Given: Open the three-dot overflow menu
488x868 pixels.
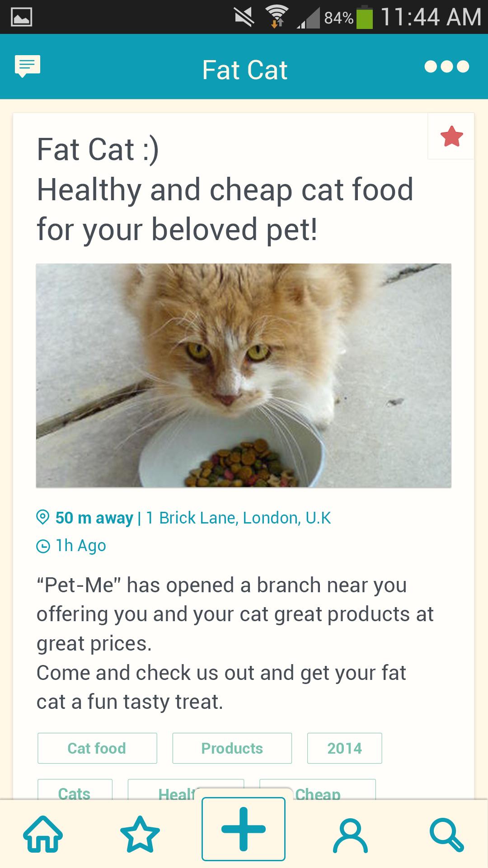Looking at the screenshot, I should tap(446, 66).
